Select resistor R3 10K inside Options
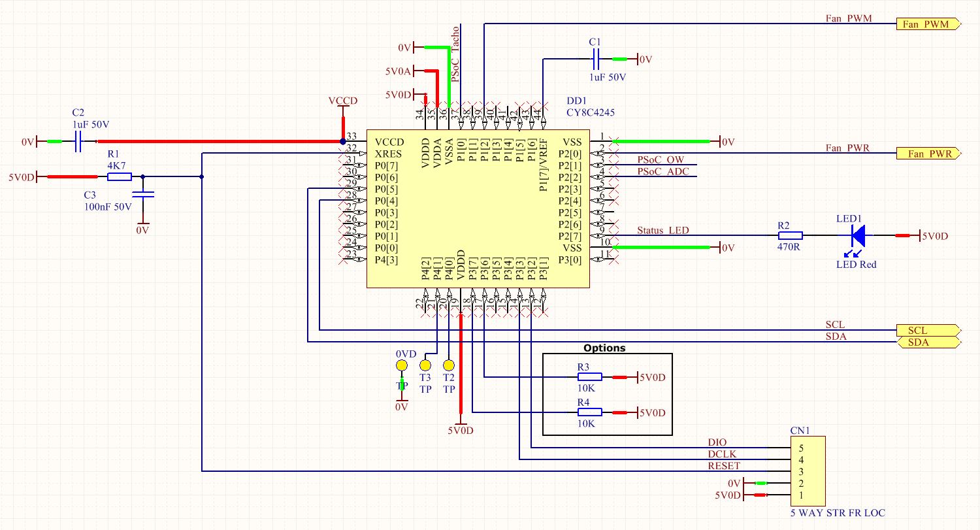The image size is (980, 530). point(590,376)
